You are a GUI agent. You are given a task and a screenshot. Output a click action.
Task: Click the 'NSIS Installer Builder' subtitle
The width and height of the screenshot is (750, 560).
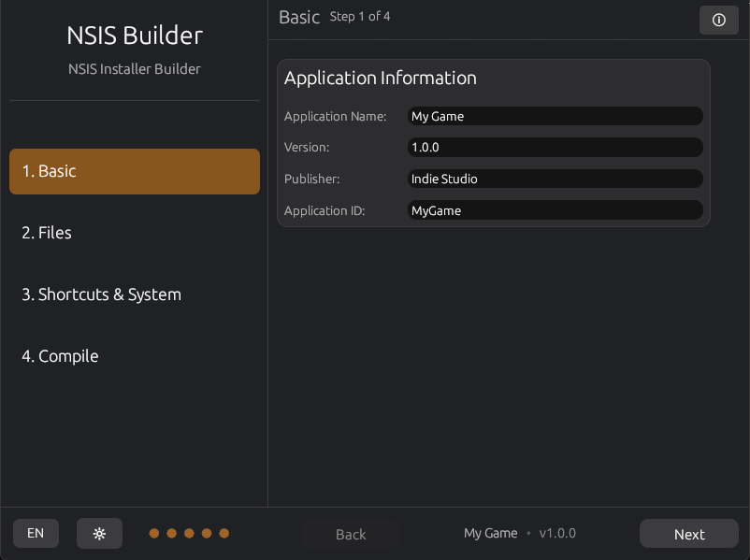point(135,69)
